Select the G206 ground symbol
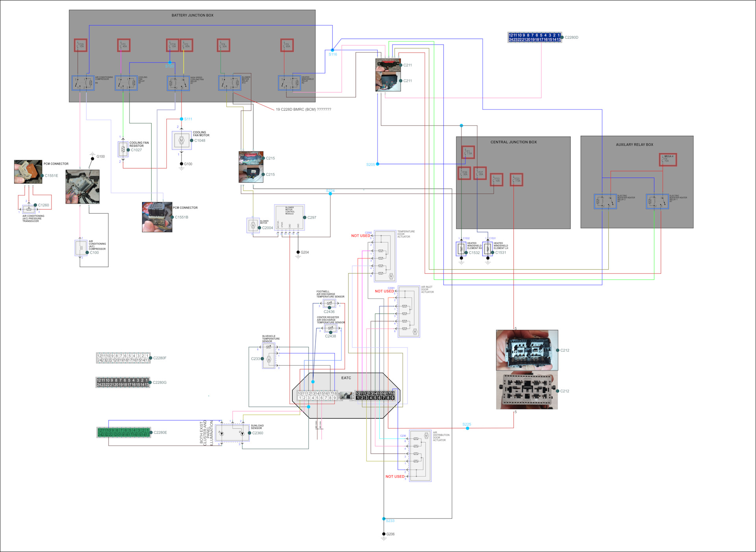 click(384, 537)
